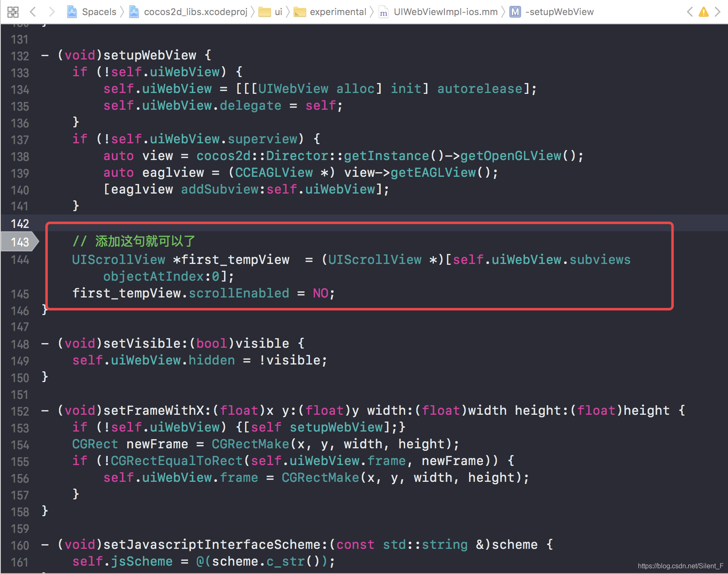Click the Spacels project icon
Viewport: 728px width, 574px height.
pyautogui.click(x=72, y=12)
